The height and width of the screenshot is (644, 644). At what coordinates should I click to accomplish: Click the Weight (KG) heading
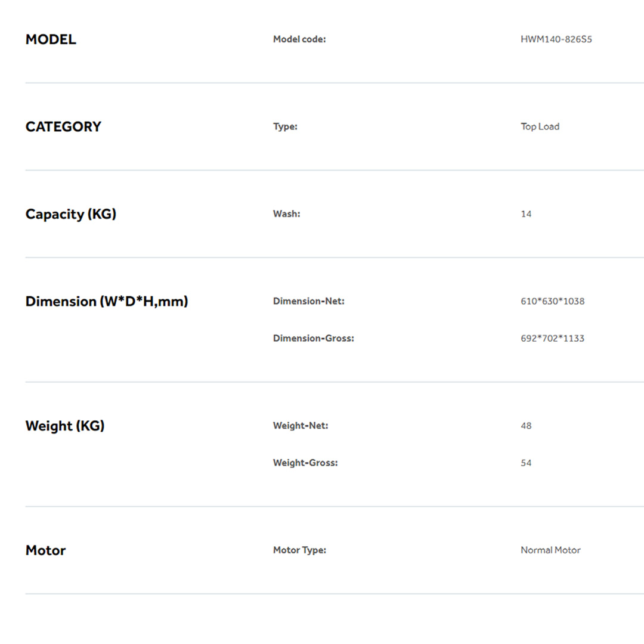pos(64,426)
